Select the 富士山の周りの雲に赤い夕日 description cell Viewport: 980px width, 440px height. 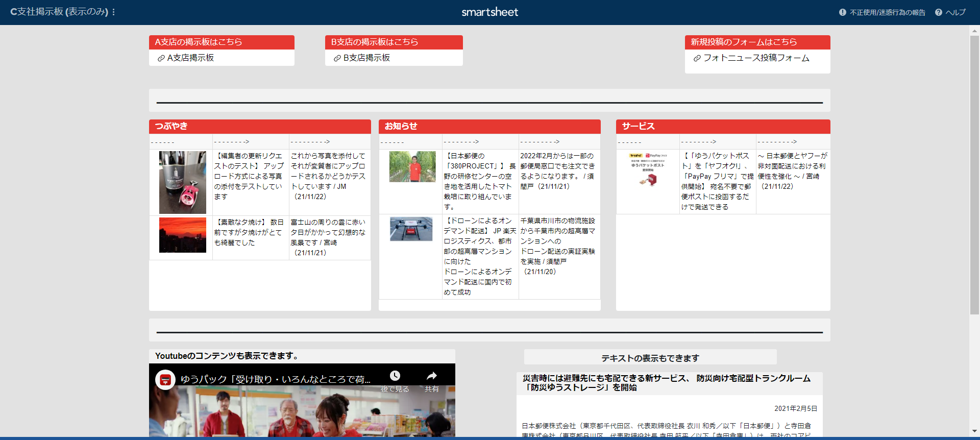(x=330, y=238)
